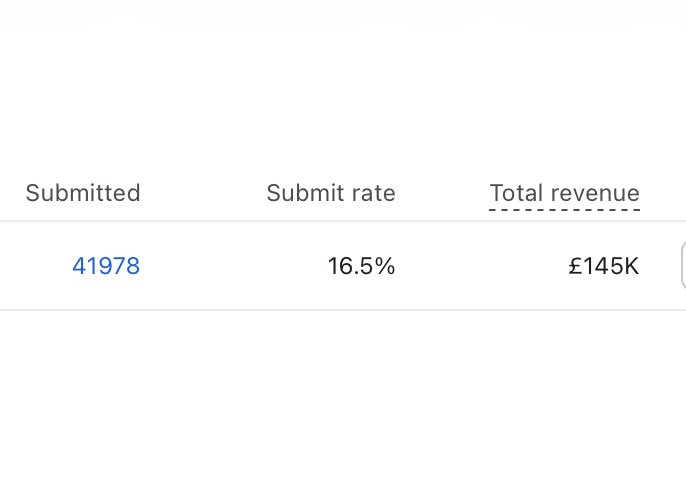686x496 pixels.
Task: Click the word rate in Submit rate
Action: pyautogui.click(x=373, y=193)
